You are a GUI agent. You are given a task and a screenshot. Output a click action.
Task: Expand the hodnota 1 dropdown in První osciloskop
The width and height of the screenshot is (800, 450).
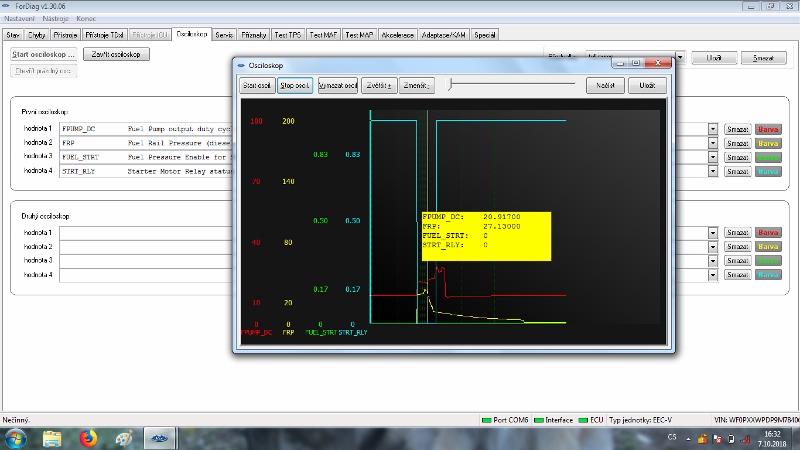click(x=713, y=129)
